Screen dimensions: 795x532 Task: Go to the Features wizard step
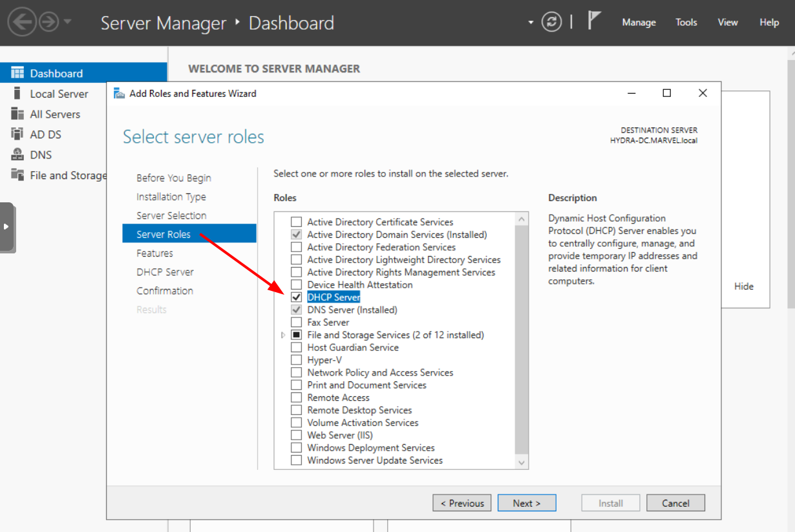[154, 253]
